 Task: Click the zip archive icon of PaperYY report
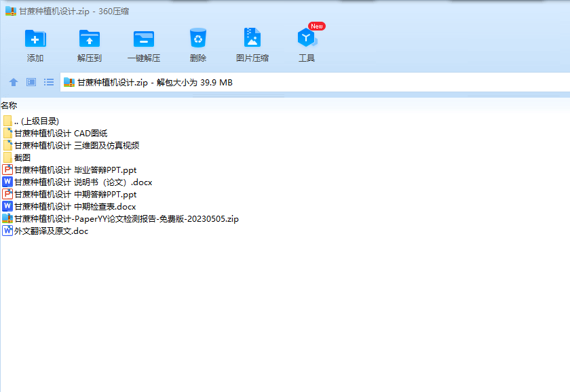(7, 218)
